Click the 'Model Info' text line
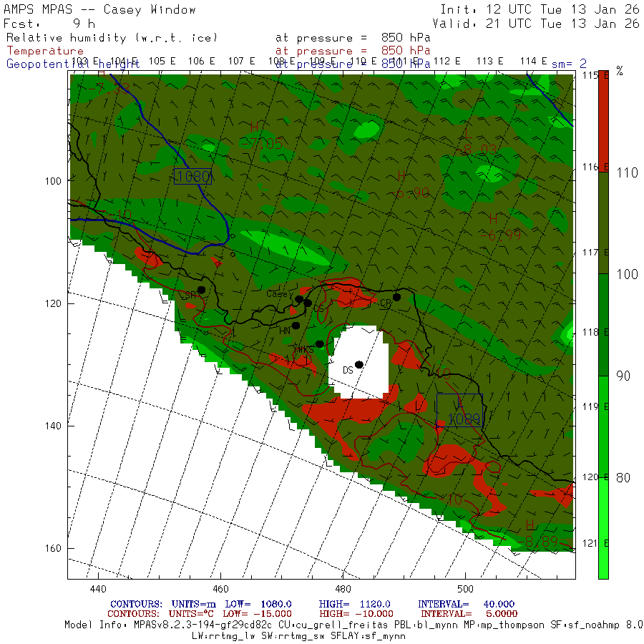 pyautogui.click(x=354, y=625)
